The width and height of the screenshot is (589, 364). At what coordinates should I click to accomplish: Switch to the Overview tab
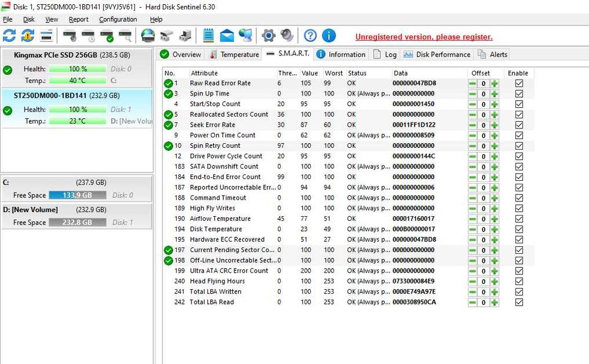click(x=181, y=54)
